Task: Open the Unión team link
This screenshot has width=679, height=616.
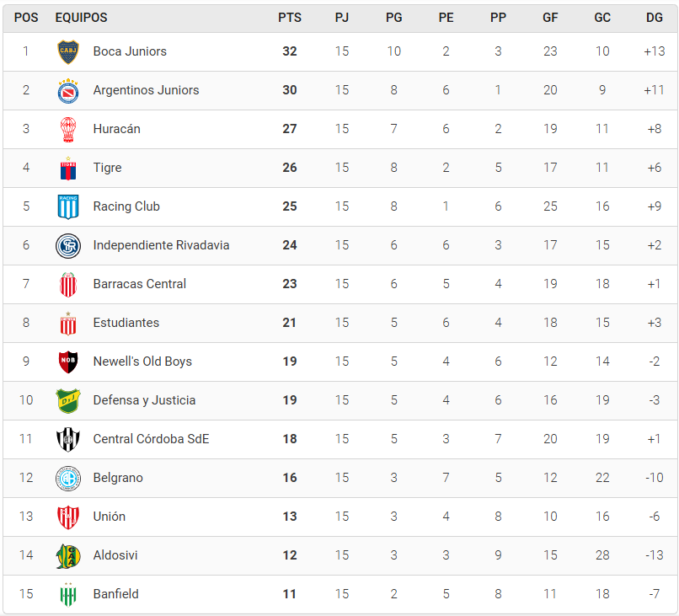Action: [x=110, y=517]
